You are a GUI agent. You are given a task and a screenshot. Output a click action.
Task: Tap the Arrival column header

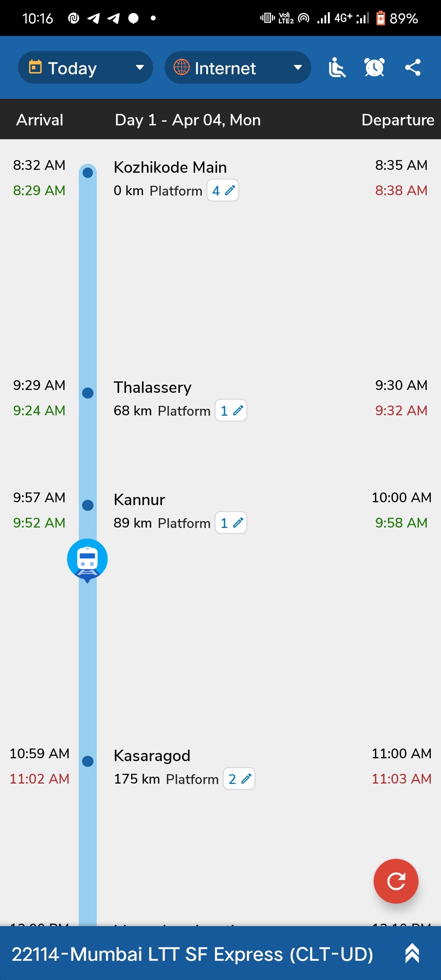(40, 120)
